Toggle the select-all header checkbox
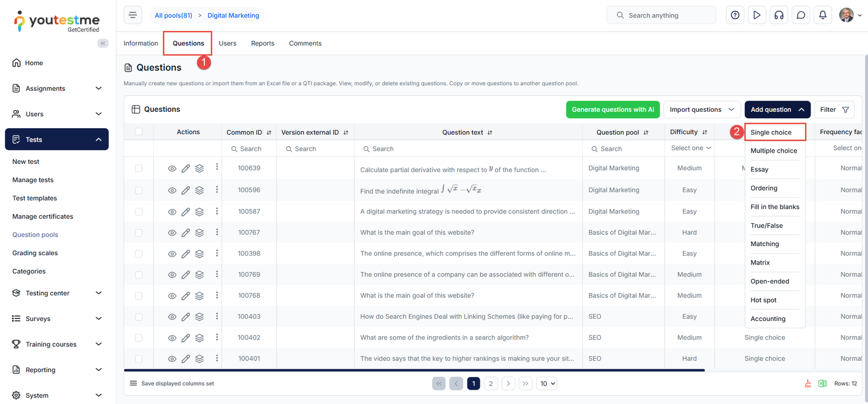The image size is (868, 404). point(139,132)
